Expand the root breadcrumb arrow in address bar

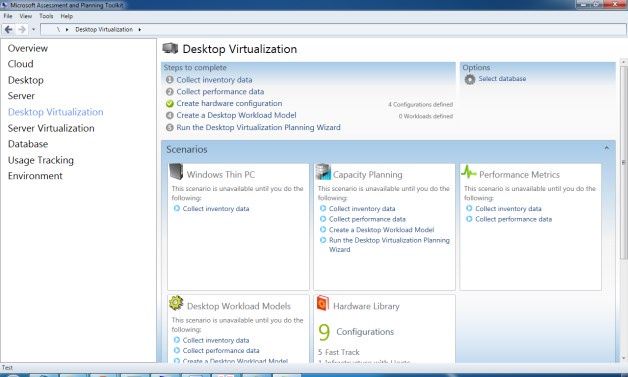67,29
